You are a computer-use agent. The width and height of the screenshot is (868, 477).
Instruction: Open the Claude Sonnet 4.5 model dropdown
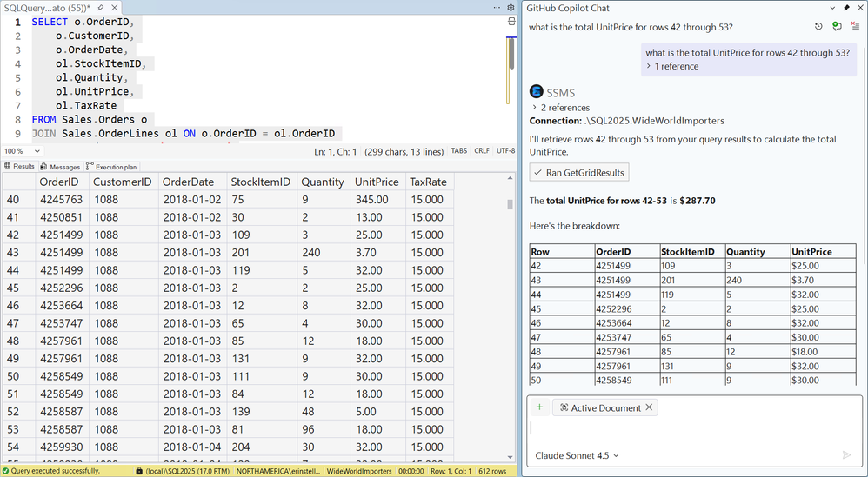(x=577, y=455)
